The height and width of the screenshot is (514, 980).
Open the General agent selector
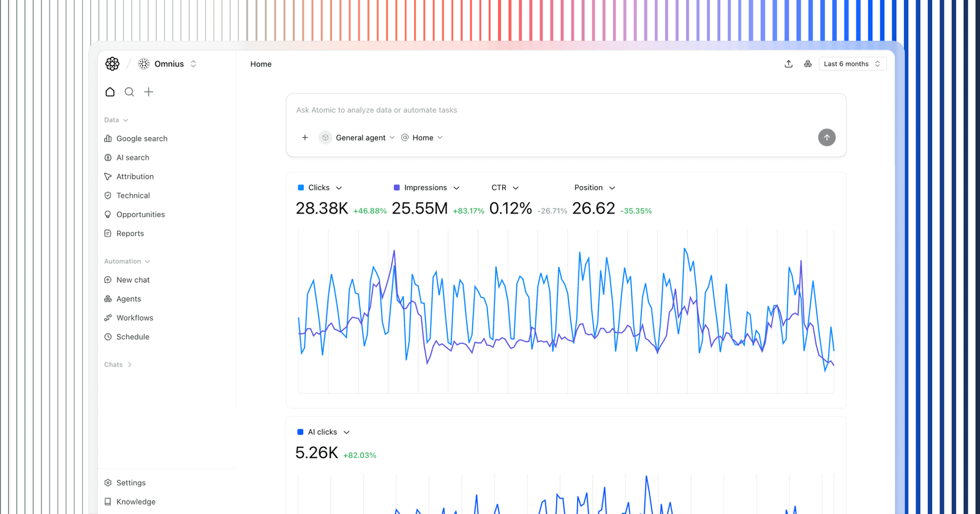[x=357, y=138]
